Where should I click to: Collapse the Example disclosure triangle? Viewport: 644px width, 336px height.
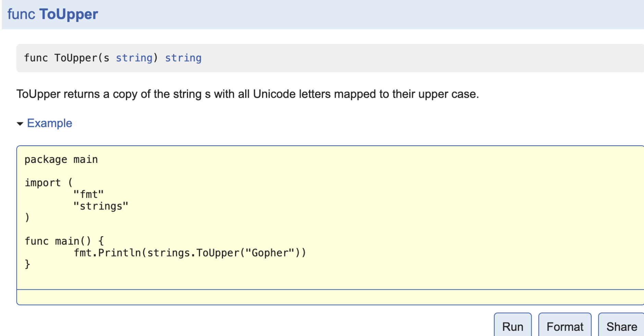pyautogui.click(x=20, y=124)
